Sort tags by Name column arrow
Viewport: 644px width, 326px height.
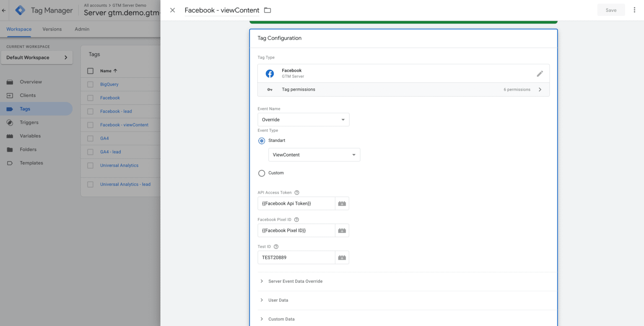(115, 71)
